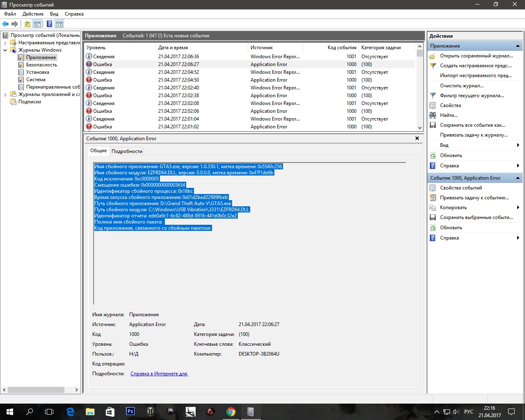525x420 pixels.
Task: Open the 'Справка' menu in the menu bar
Action: (x=74, y=14)
